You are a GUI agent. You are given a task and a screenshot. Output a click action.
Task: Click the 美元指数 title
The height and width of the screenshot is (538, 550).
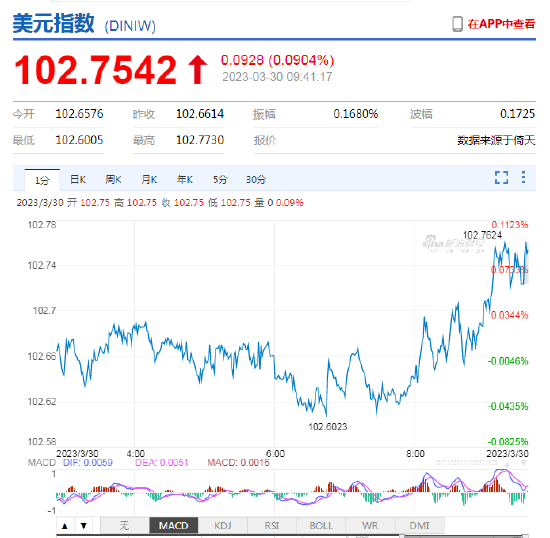coord(54,23)
